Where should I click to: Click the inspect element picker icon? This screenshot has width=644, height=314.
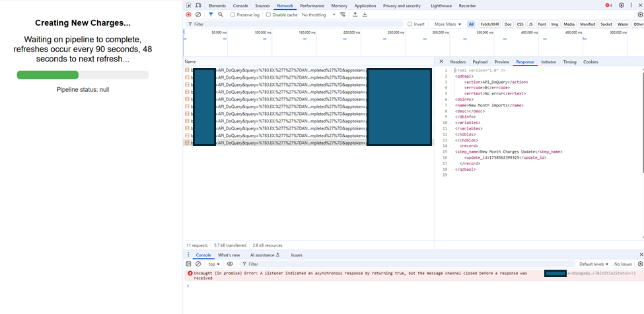(188, 5)
